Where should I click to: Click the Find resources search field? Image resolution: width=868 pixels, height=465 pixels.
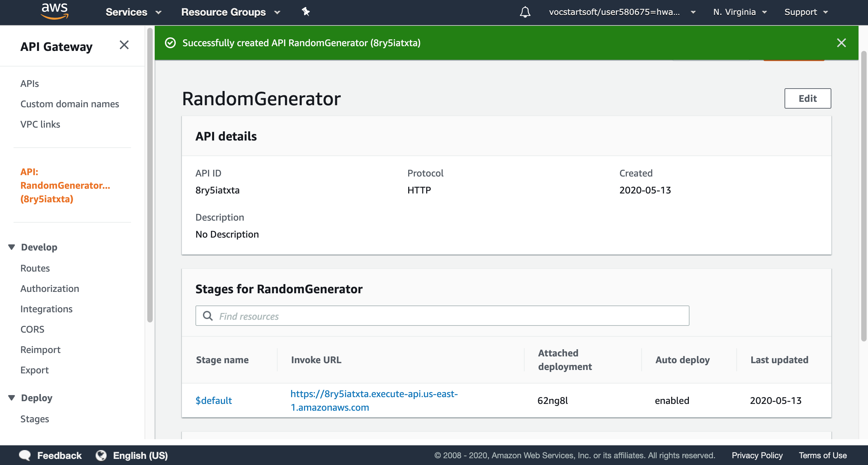pyautogui.click(x=442, y=316)
